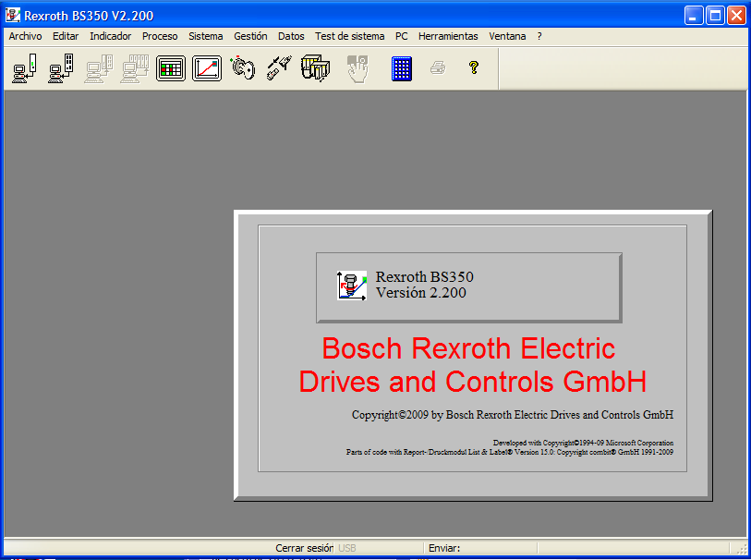This screenshot has width=751, height=560.
Task: Click the window resize grip in status bar
Action: pyautogui.click(x=741, y=548)
